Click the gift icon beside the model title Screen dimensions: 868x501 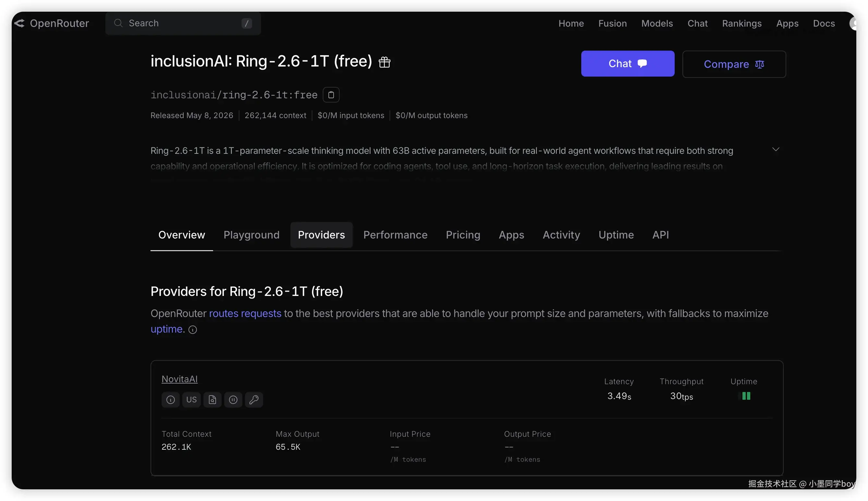click(384, 62)
